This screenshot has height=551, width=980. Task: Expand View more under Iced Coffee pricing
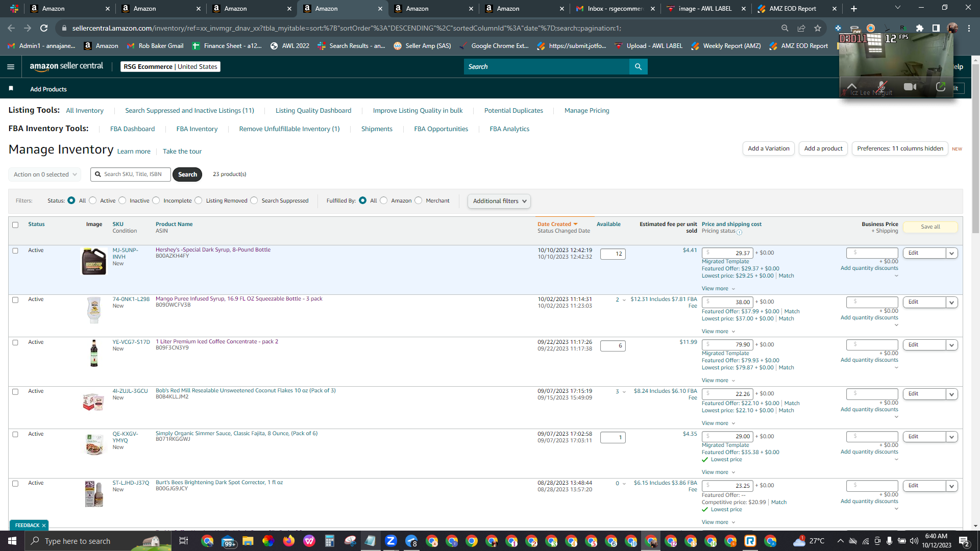point(718,381)
